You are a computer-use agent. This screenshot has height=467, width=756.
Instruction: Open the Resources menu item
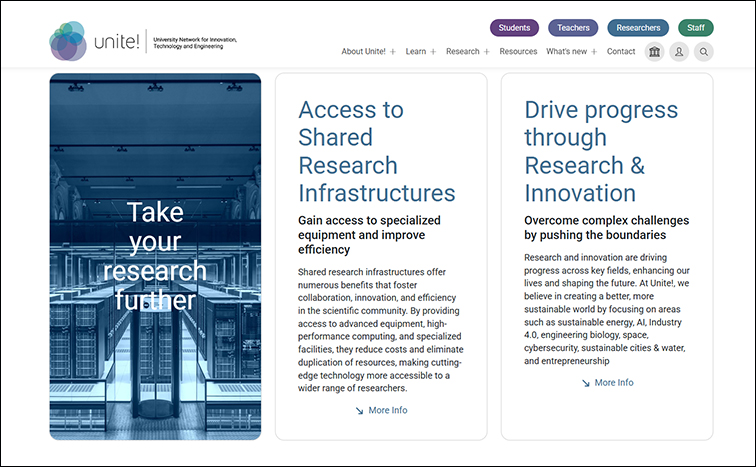pyautogui.click(x=518, y=52)
